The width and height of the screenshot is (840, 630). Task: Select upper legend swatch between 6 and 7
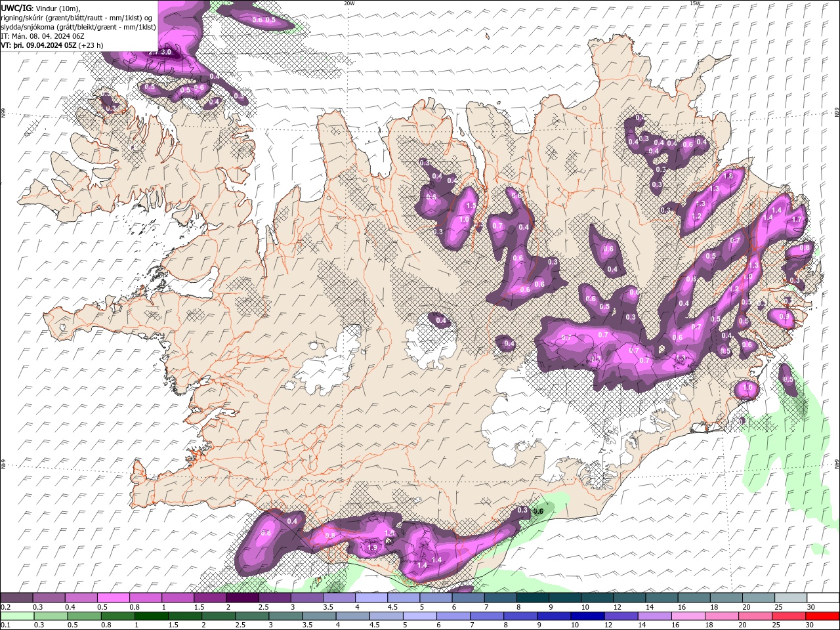[468, 598]
